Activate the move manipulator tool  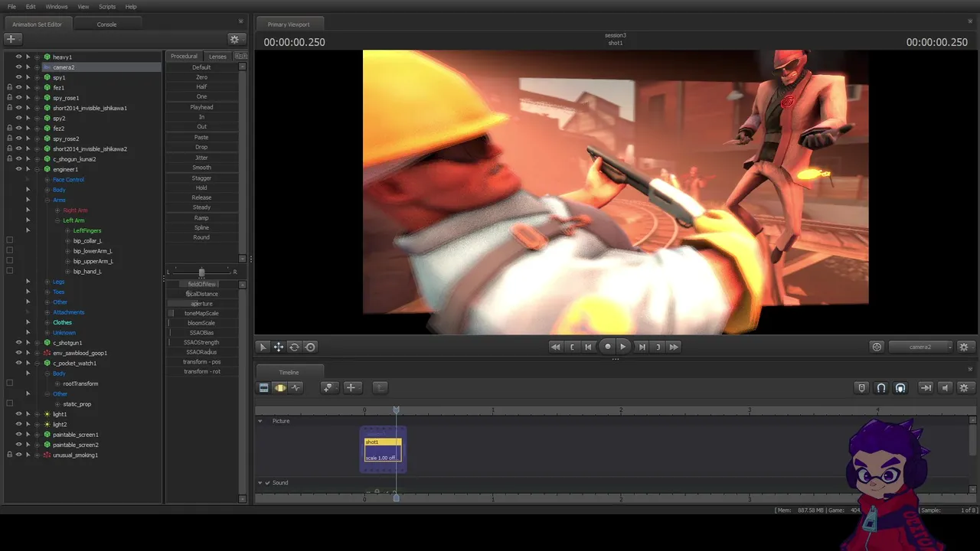pyautogui.click(x=279, y=347)
